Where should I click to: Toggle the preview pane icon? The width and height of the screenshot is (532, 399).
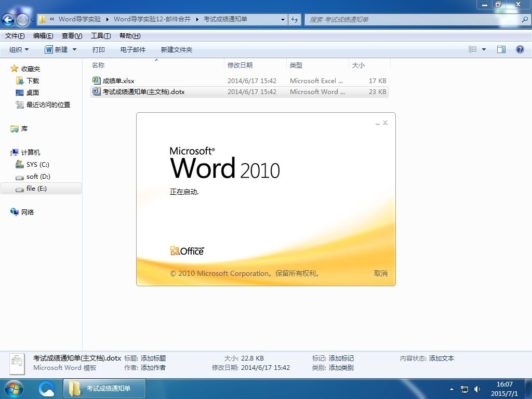coord(501,49)
